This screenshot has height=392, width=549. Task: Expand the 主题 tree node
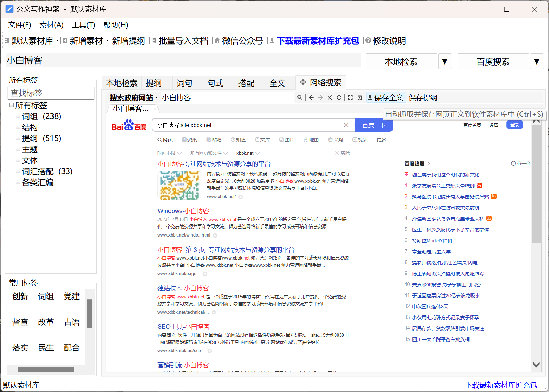[x=18, y=149]
